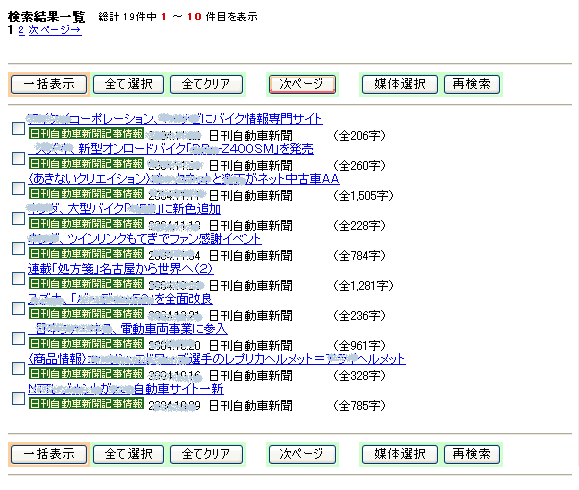Check the box for the 全236字 article
This screenshot has height=490, width=579.
pyautogui.click(x=18, y=308)
